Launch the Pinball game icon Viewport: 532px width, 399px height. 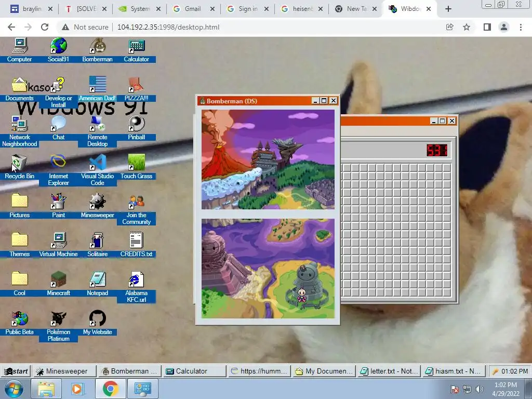(137, 128)
